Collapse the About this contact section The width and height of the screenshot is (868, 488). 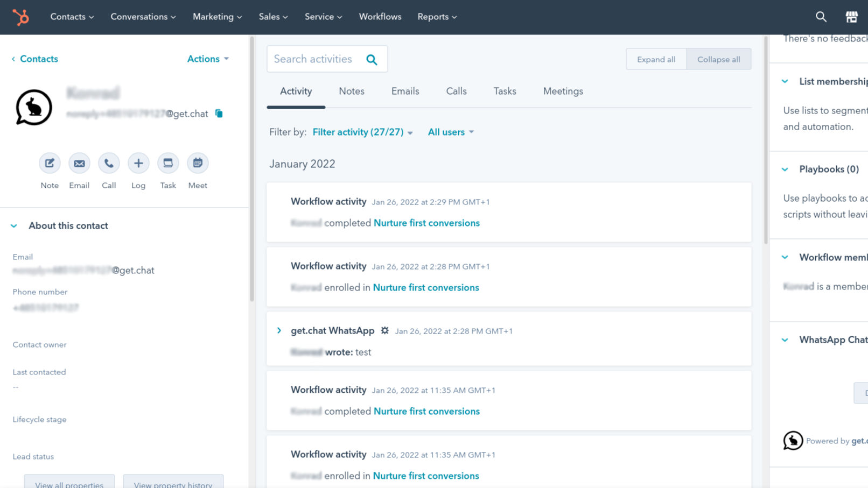(x=14, y=225)
